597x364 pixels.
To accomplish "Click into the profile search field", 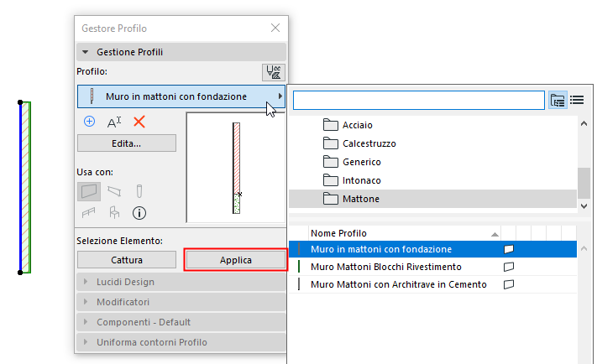I will (419, 100).
